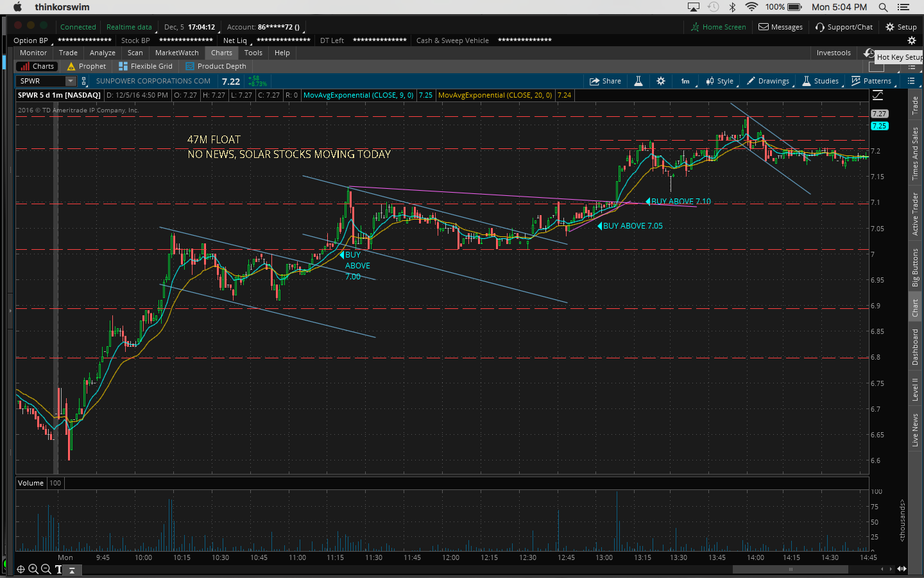
Task: Click the Investools button
Action: point(833,53)
